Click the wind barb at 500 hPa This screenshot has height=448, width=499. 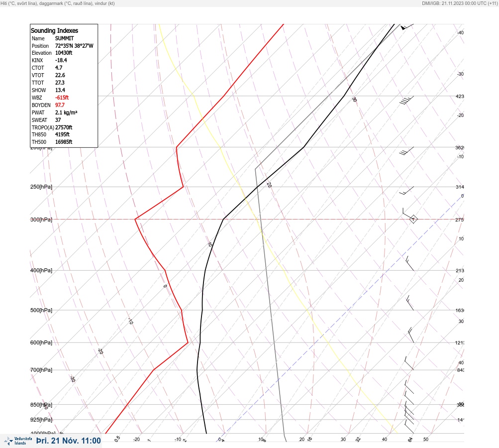[410, 303]
